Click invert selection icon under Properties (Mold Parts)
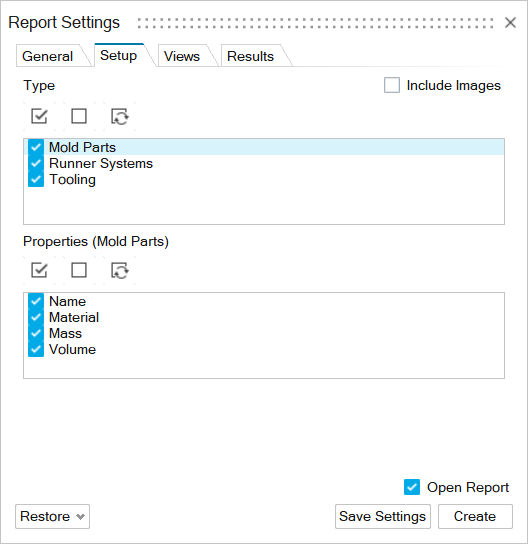The width and height of the screenshot is (528, 544). [120, 270]
